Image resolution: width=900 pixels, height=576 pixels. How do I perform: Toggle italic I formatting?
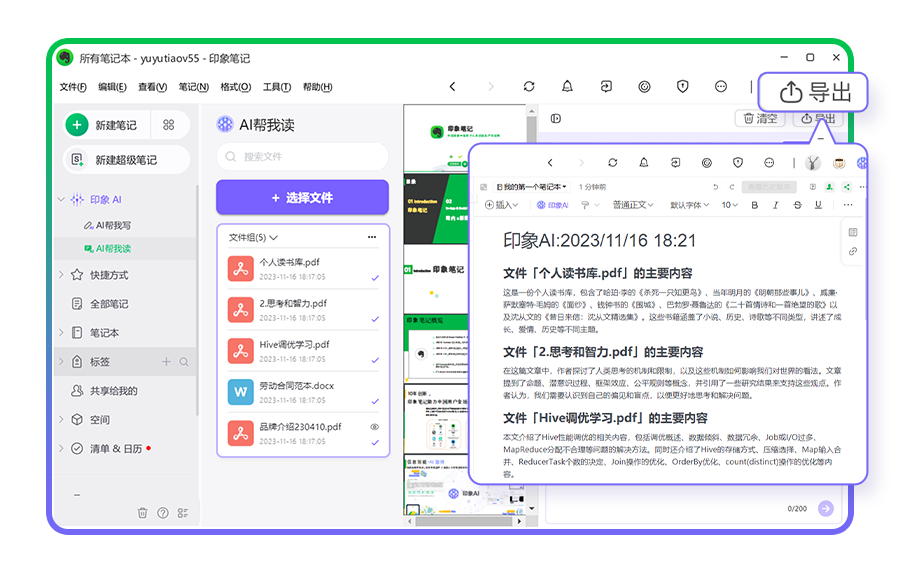tap(775, 205)
